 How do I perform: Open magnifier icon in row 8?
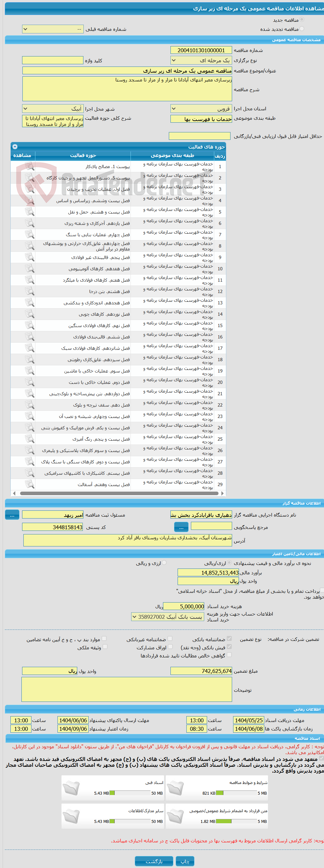point(30,246)
